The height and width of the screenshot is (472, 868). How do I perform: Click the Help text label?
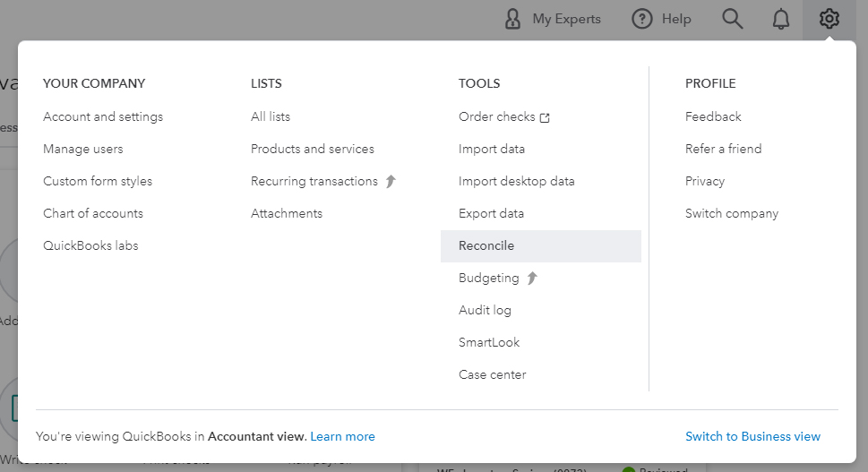coord(676,19)
